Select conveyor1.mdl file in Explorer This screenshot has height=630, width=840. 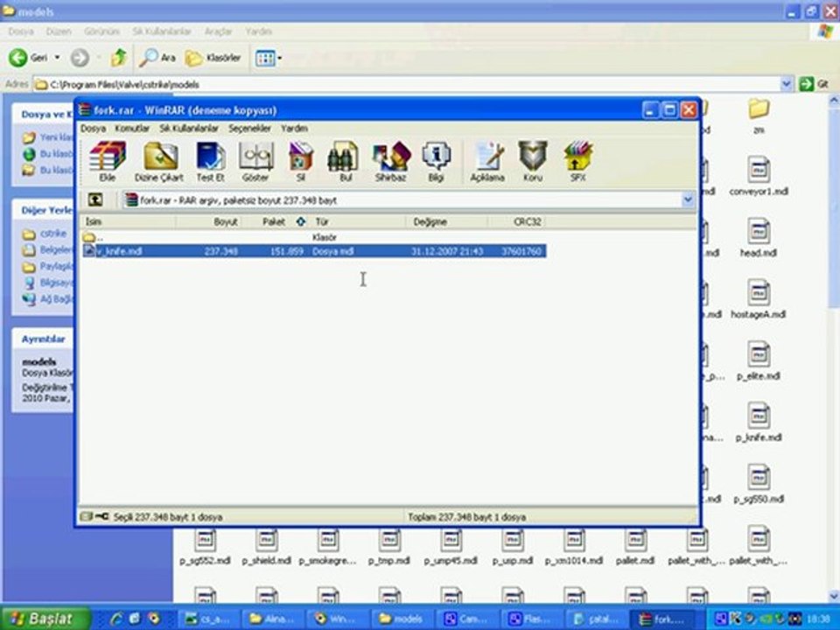click(x=759, y=176)
